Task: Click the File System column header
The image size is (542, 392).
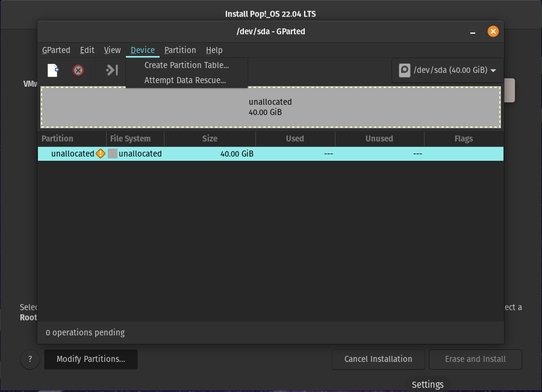Action: (135, 138)
